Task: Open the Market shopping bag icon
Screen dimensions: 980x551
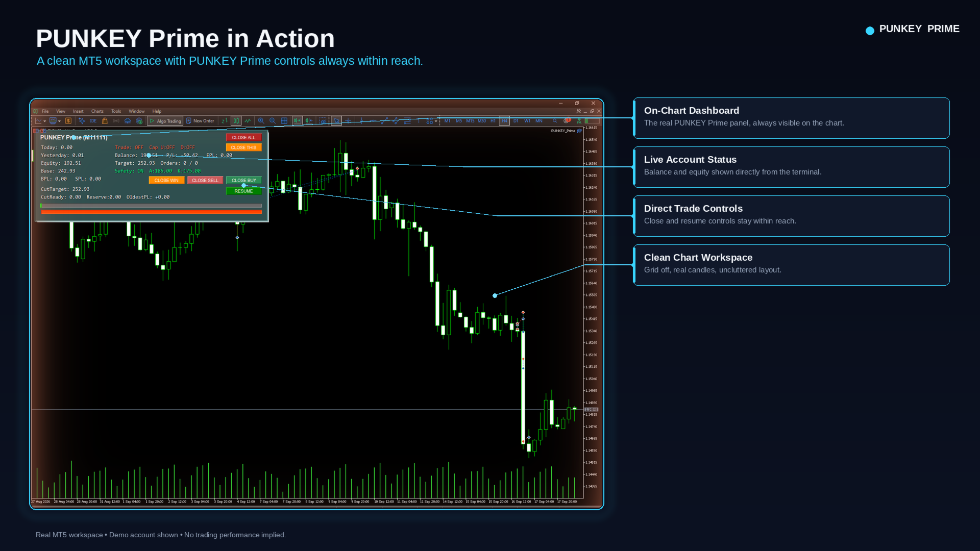Action: (105, 121)
